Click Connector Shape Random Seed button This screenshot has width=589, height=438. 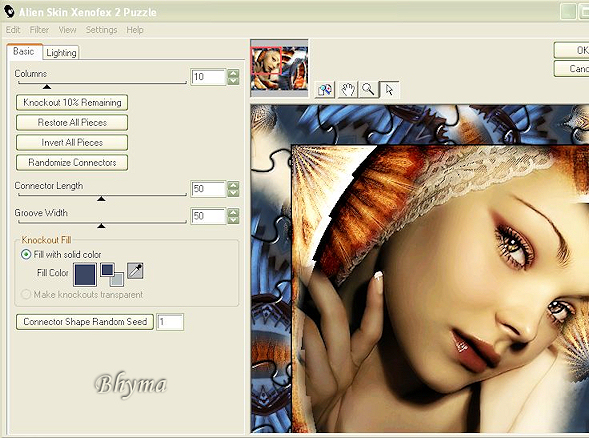(85, 322)
